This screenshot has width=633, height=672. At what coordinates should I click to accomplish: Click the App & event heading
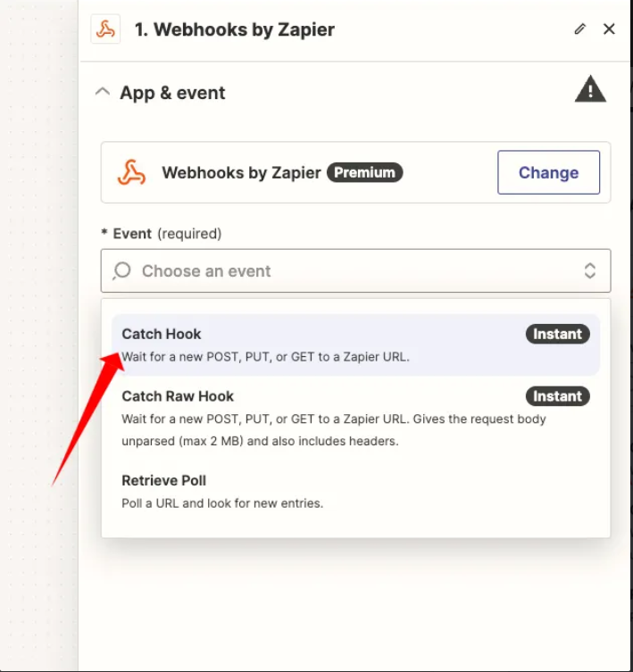[172, 93]
